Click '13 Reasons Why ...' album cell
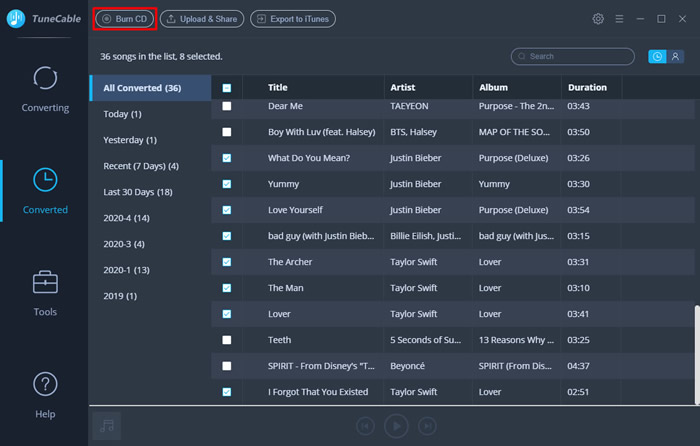The height and width of the screenshot is (446, 700). (516, 340)
